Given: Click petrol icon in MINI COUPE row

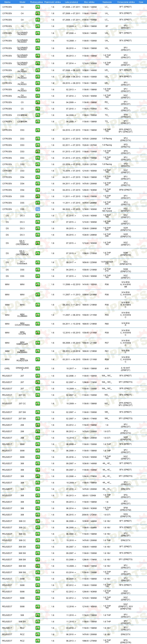Looking at the screenshot, I should click(38, 333).
